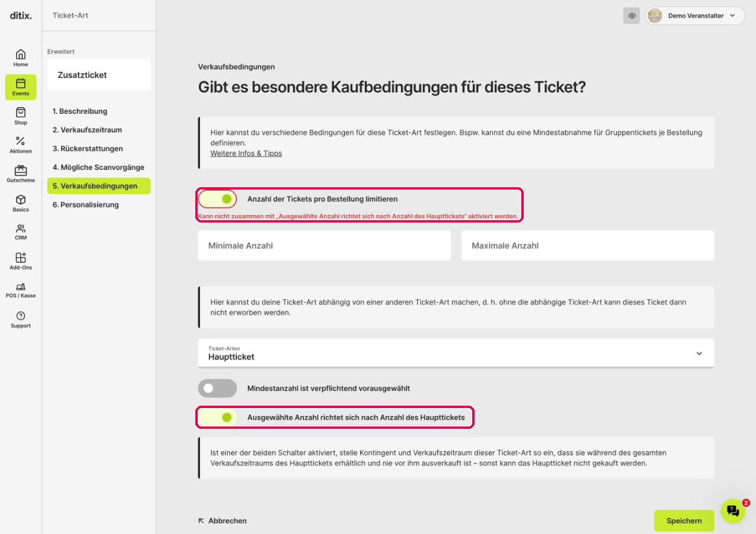Select step 5. Verkaufsbedingungen

coord(99,186)
